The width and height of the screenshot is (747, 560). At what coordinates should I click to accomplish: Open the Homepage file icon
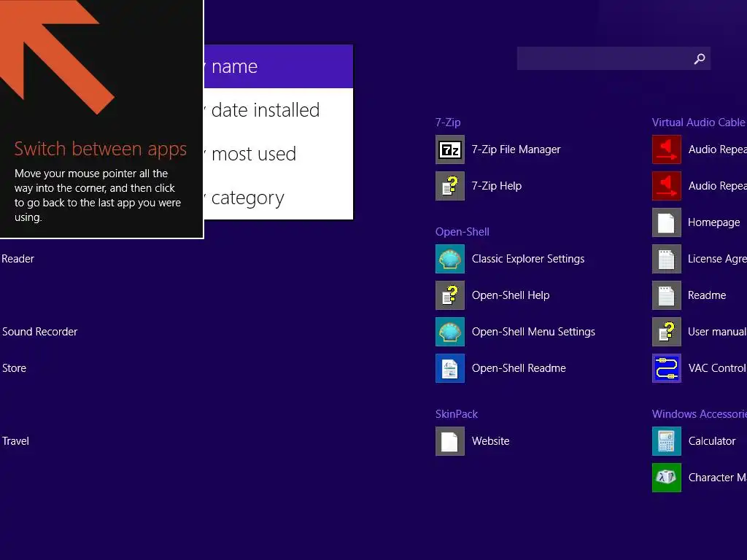coord(667,222)
